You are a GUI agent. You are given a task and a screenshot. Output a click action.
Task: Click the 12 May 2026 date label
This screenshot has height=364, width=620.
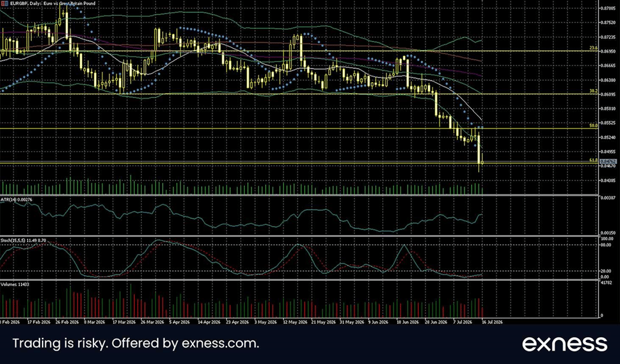(x=294, y=322)
